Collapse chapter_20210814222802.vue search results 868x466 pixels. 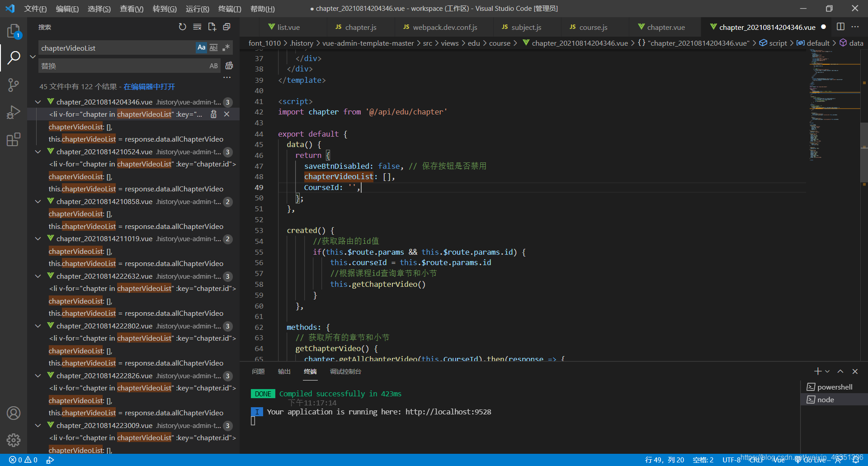[38, 326]
